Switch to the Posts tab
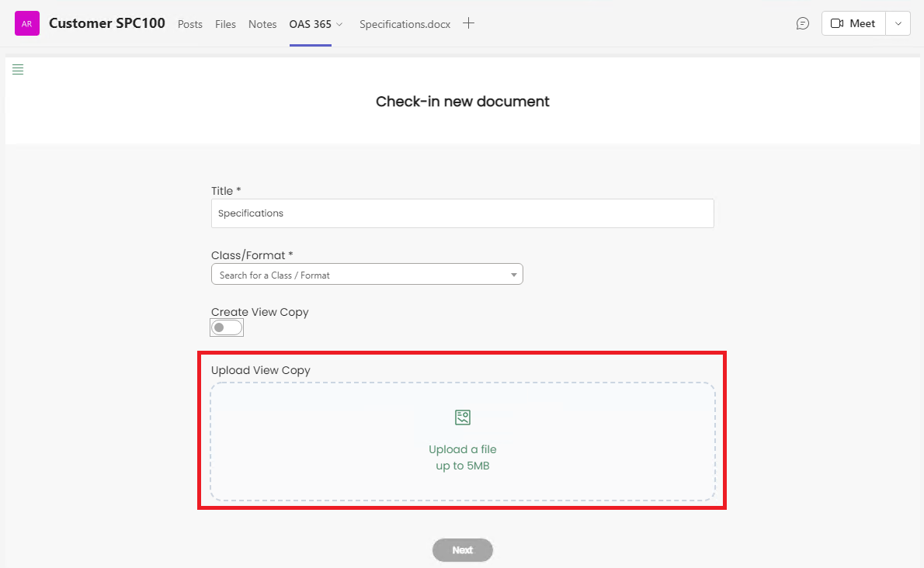Viewport: 924px width, 568px height. [x=190, y=24]
